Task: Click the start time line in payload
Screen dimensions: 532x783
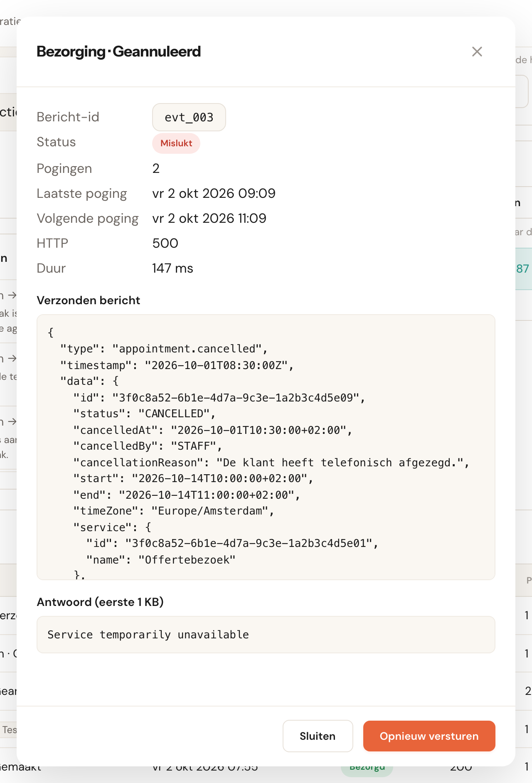Action: point(193,478)
